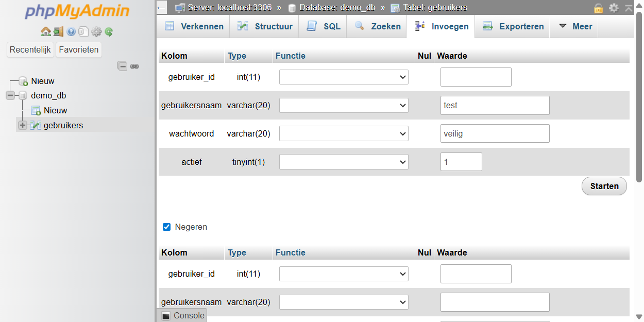
Task: Open Functie dropdown for the actief row
Action: coord(344,162)
